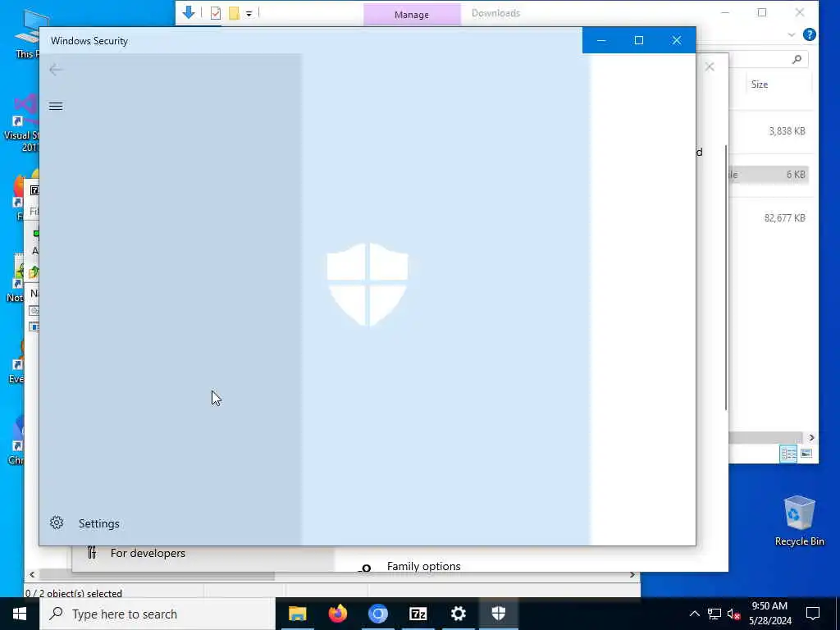Launch Chrome from the taskbar

[x=377, y=614]
